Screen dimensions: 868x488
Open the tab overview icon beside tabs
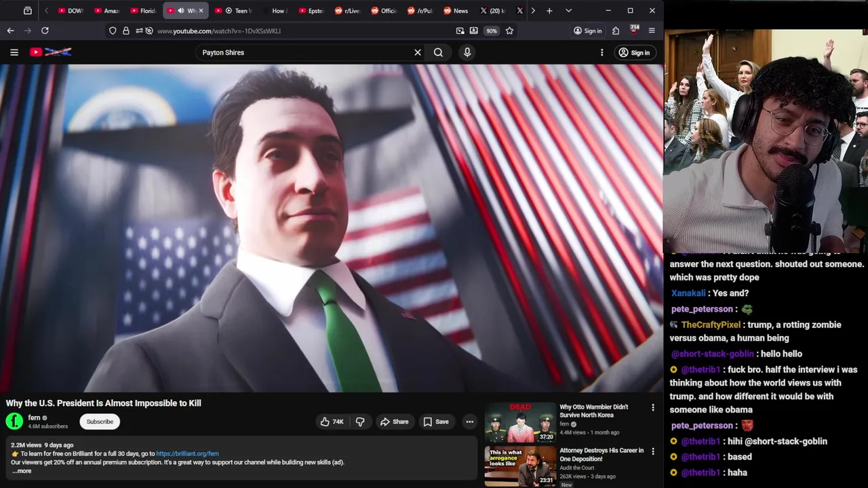[28, 11]
